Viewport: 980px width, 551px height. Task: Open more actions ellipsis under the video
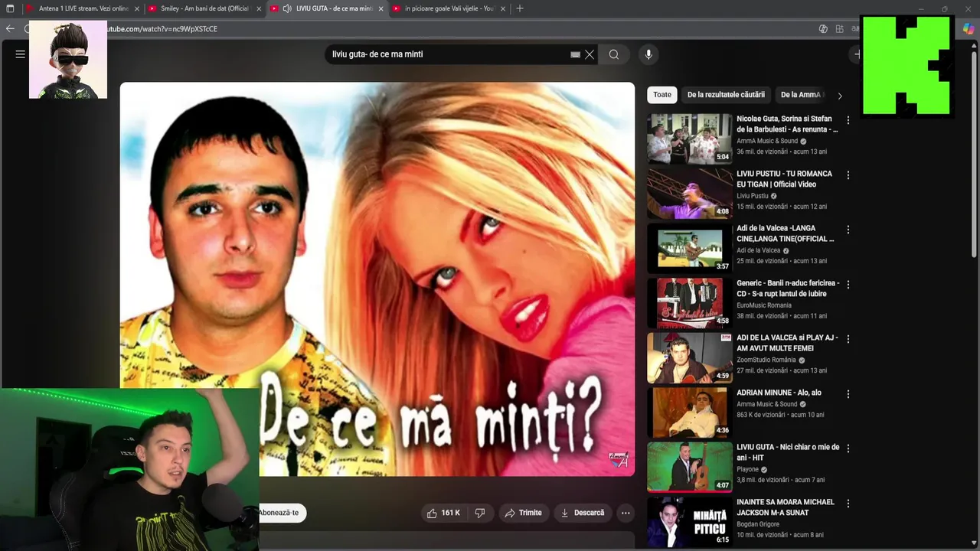pos(626,513)
